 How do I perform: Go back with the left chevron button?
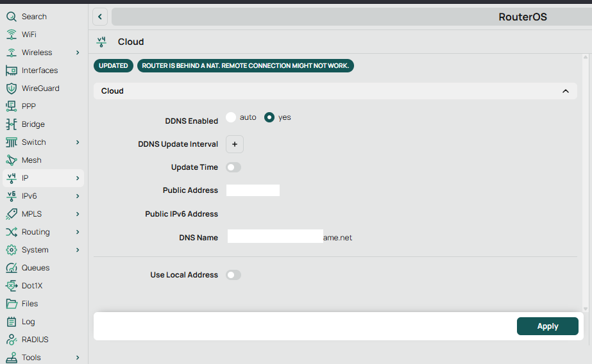coord(100,17)
